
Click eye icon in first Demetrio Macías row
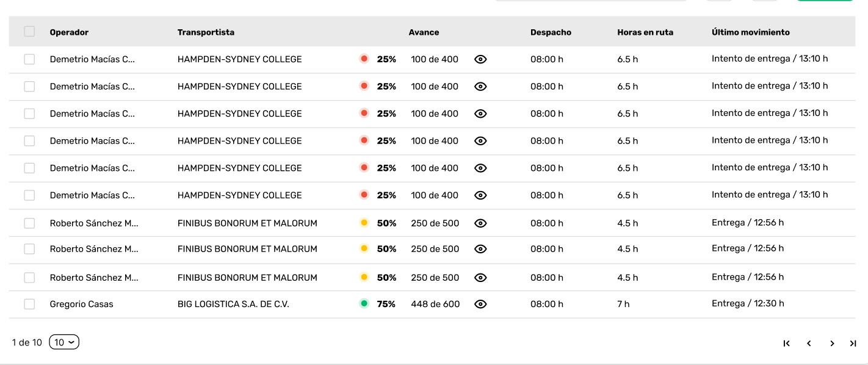pyautogui.click(x=480, y=59)
